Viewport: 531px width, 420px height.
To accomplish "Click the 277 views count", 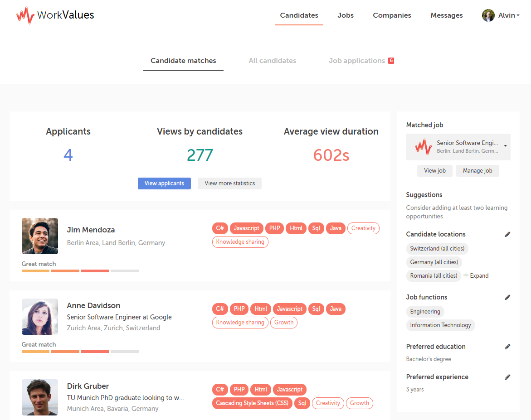I will pyautogui.click(x=200, y=155).
